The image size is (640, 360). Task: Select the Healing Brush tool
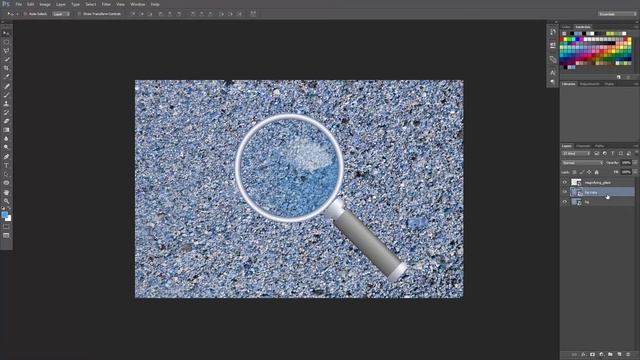tap(6, 86)
